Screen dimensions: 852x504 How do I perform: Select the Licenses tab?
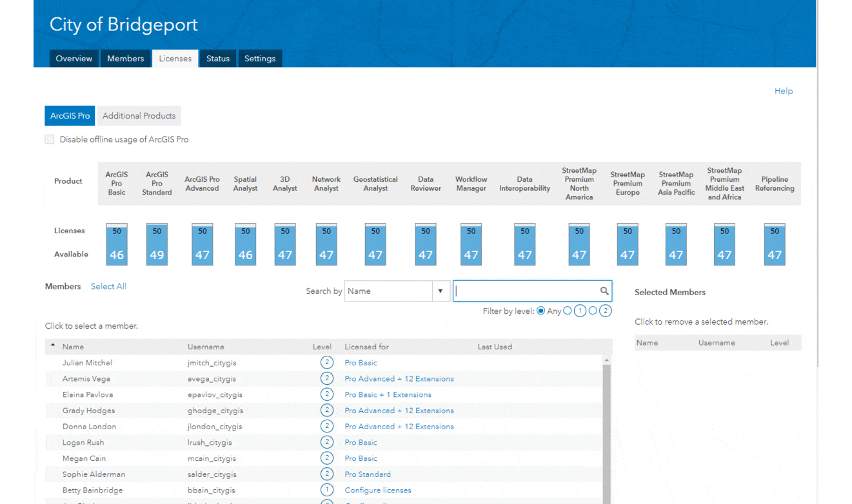[x=175, y=59]
